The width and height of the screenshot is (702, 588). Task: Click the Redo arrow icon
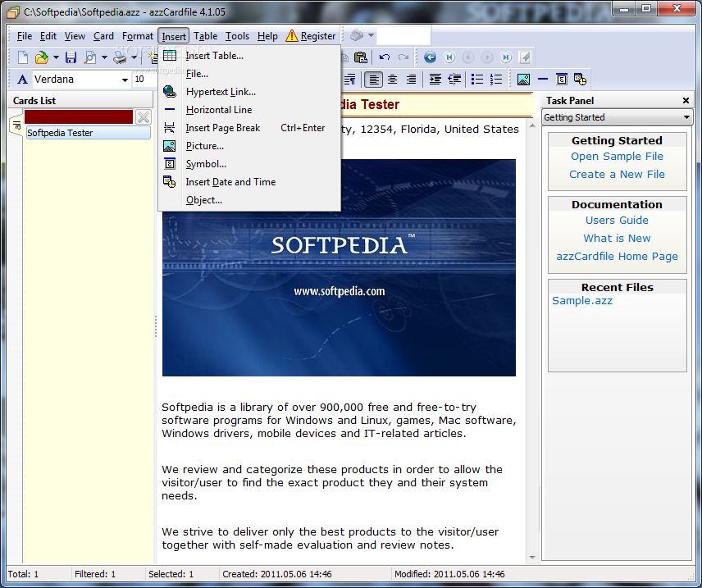pos(403,57)
